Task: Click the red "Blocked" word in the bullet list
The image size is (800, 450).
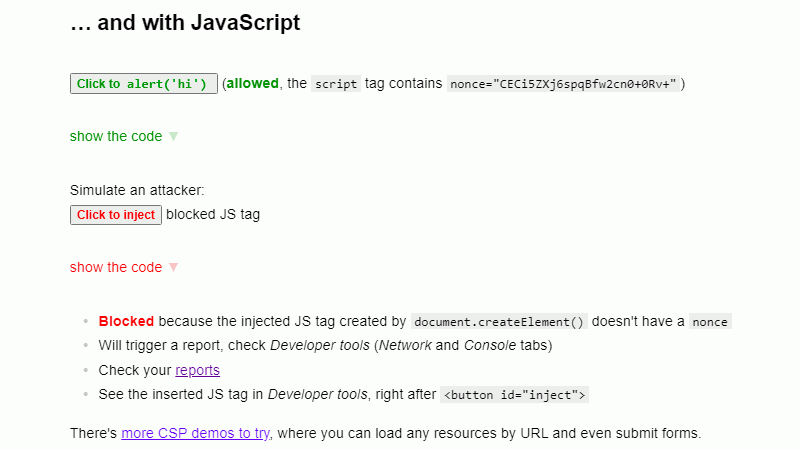Action: tap(126, 322)
